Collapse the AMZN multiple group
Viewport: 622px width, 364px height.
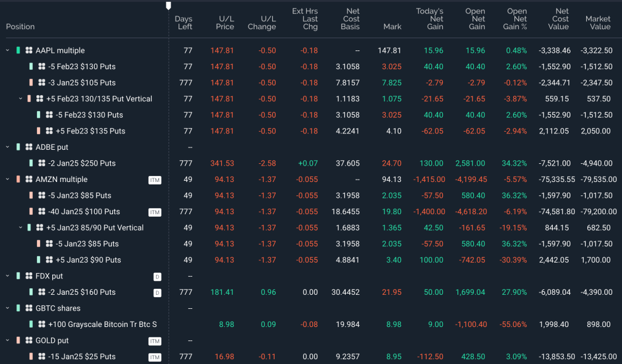tap(8, 180)
